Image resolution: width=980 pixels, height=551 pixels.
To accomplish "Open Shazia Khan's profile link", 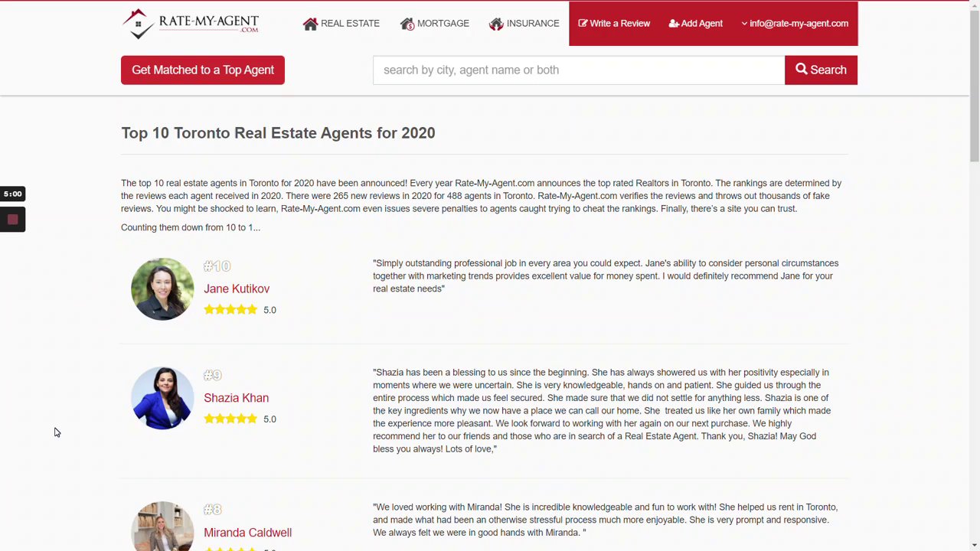I will 236,398.
